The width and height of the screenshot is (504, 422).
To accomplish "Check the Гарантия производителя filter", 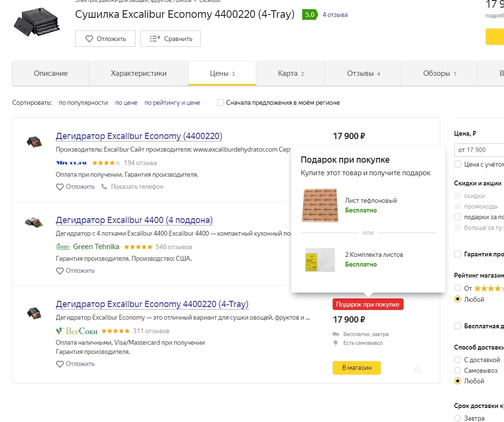I will 458,254.
